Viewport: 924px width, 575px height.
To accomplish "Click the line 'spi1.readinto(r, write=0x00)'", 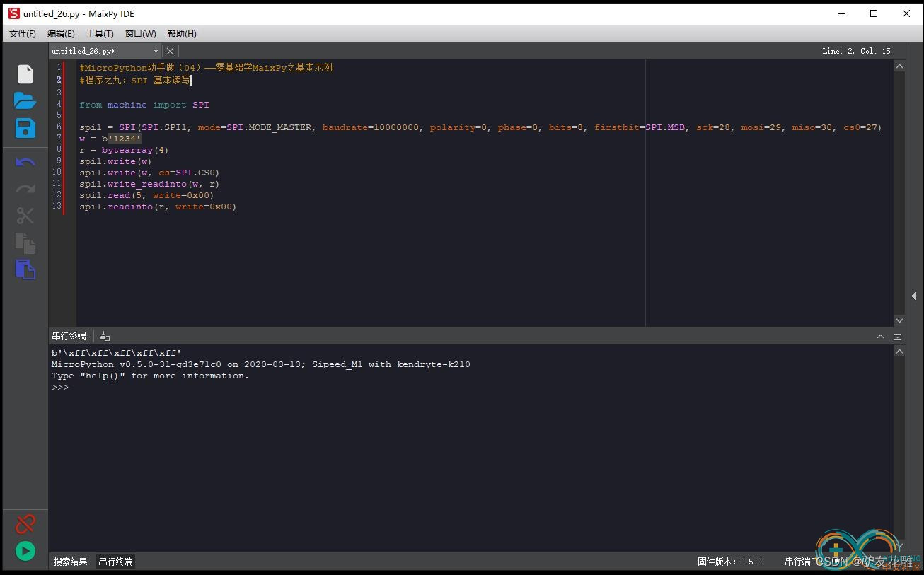I will pyautogui.click(x=158, y=207).
